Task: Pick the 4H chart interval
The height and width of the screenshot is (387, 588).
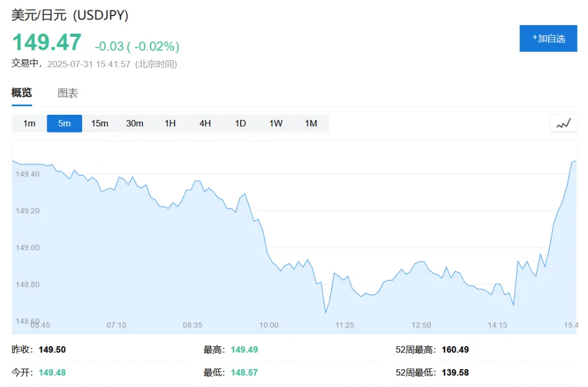Action: [x=205, y=123]
